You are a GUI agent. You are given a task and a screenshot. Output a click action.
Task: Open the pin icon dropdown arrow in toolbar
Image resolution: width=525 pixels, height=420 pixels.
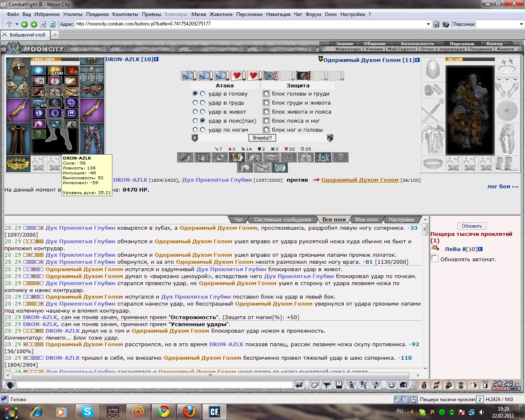click(17, 24)
